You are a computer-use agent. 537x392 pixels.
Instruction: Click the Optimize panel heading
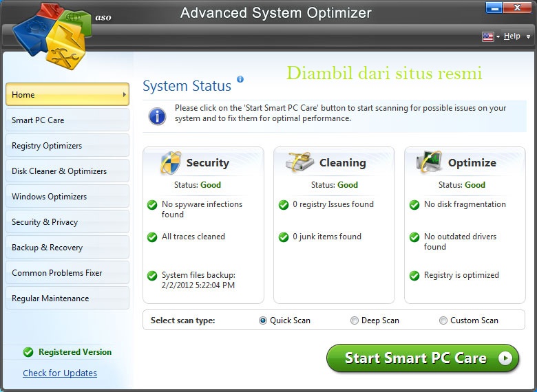(x=472, y=163)
